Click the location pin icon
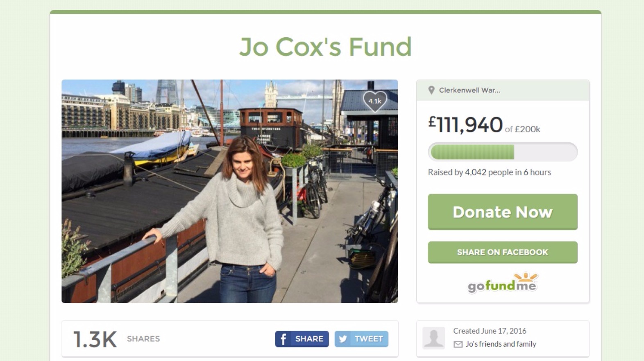Screen dimensions: 644x361 [x=431, y=90]
